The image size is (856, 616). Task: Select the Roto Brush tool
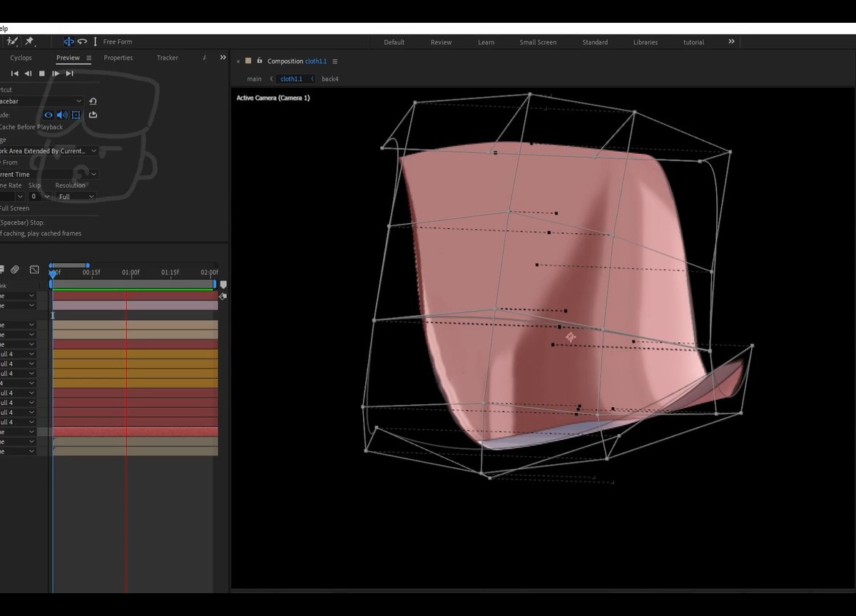point(11,42)
